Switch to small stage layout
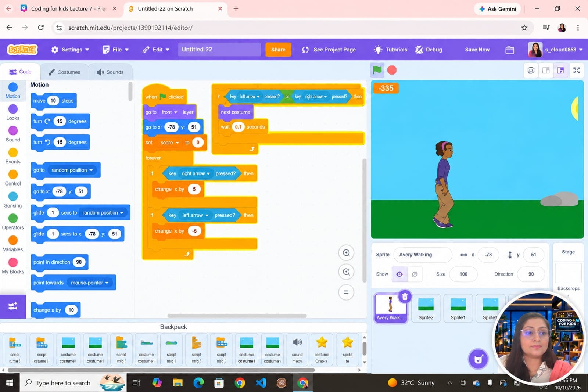The image size is (588, 392). 546,70
